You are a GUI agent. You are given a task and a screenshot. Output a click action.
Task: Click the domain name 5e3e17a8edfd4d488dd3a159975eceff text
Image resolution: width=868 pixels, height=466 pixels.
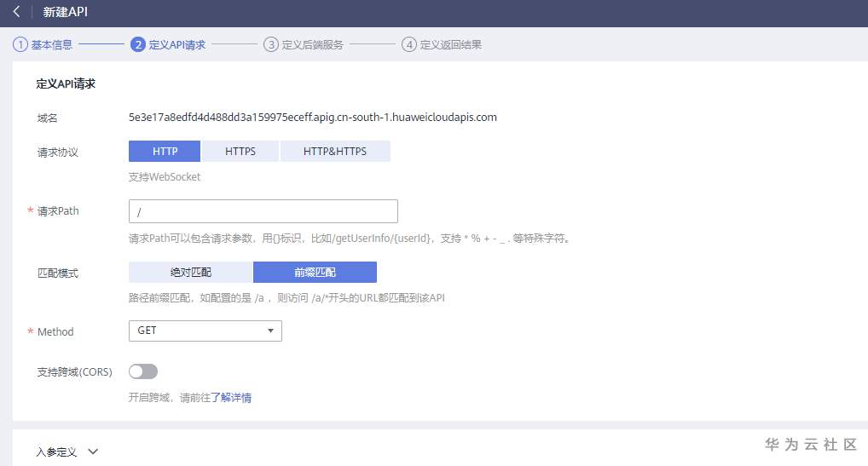click(313, 118)
